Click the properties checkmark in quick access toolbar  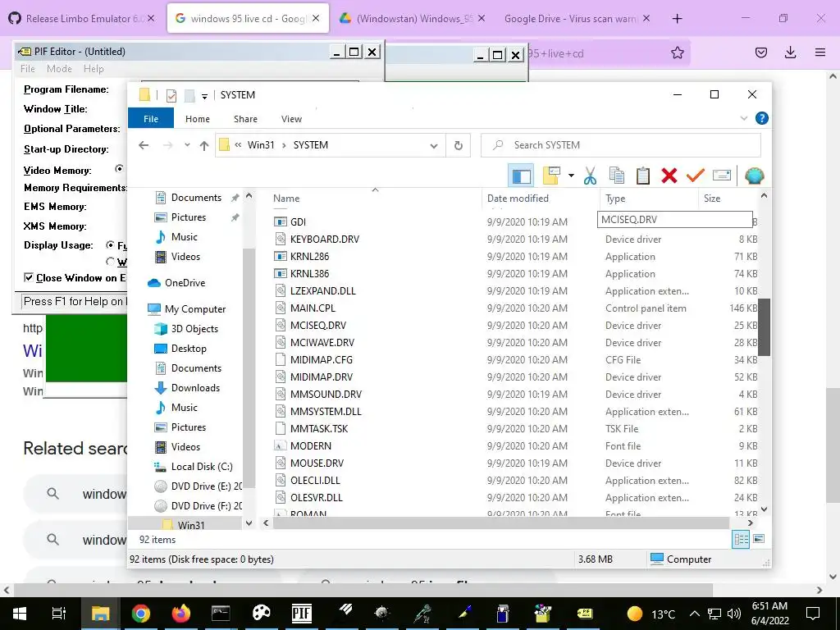171,95
